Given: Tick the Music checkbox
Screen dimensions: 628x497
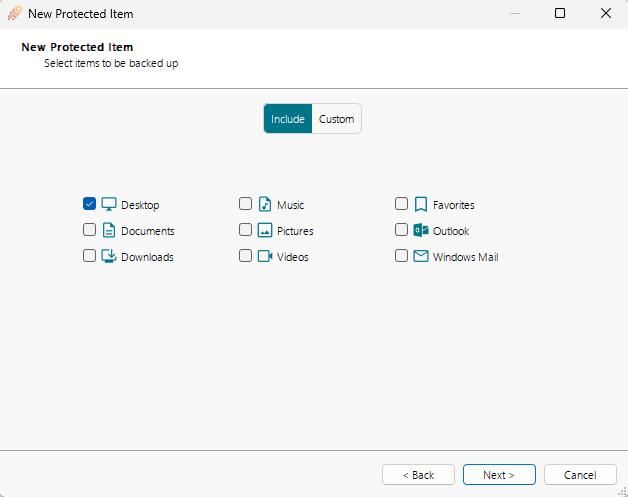Looking at the screenshot, I should [245, 204].
